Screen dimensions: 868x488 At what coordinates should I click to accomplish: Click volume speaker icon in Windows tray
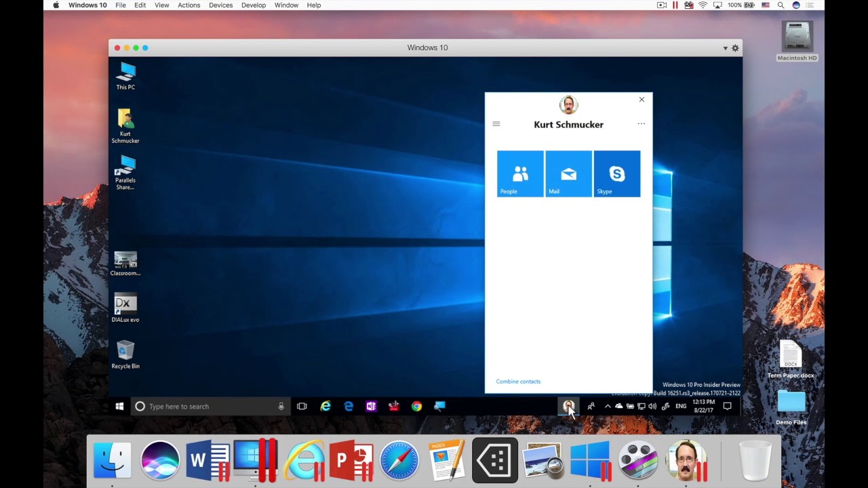(x=652, y=406)
